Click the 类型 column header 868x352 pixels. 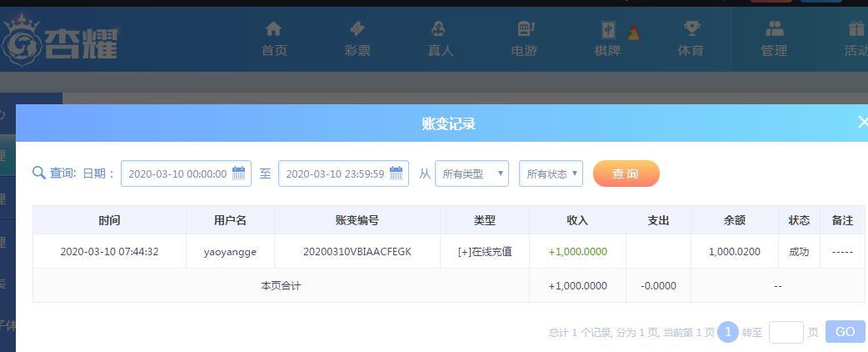[484, 220]
